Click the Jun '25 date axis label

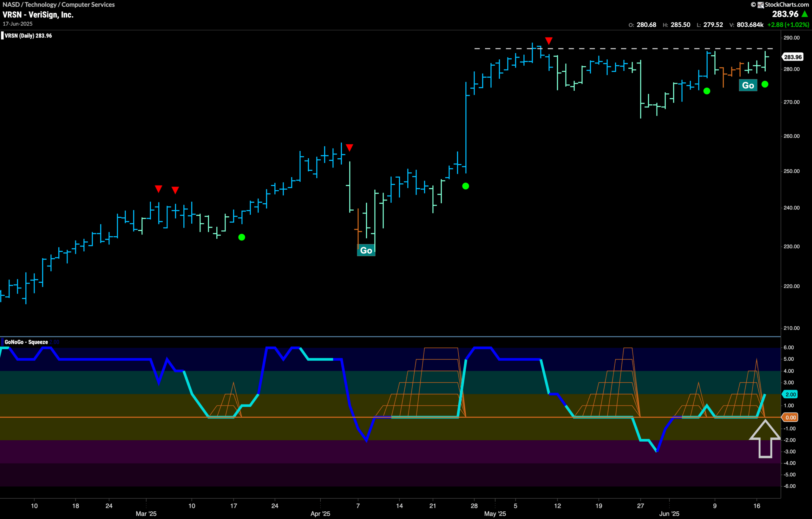pyautogui.click(x=669, y=514)
